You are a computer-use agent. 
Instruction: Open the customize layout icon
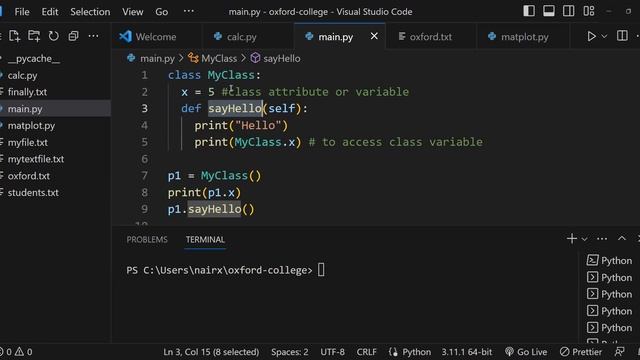(589, 11)
